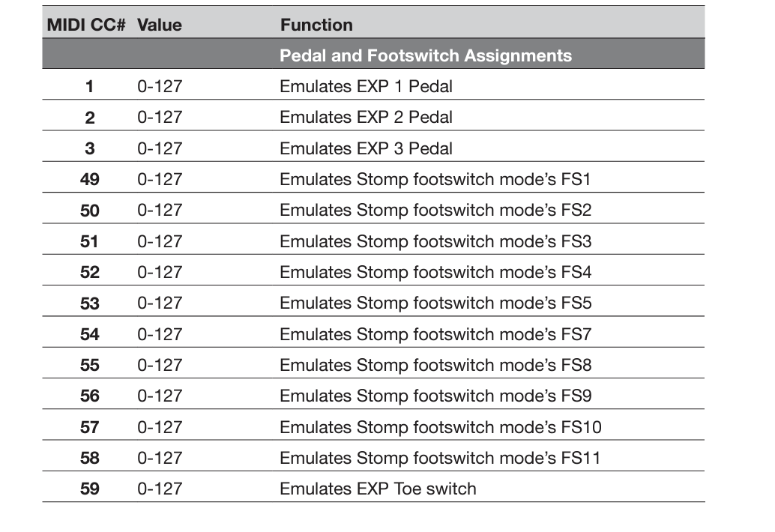Click the Stomp footswitch mode's FS2 row
The image size is (775, 532).
pos(435,210)
